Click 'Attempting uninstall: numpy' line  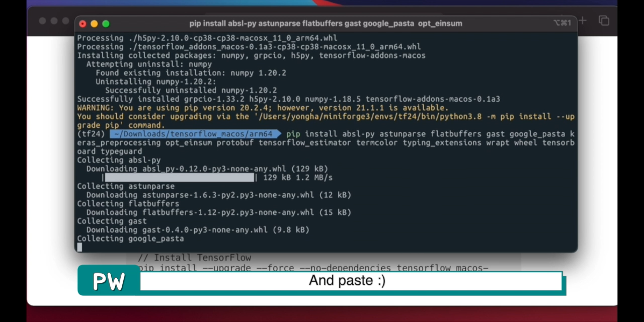click(x=149, y=64)
